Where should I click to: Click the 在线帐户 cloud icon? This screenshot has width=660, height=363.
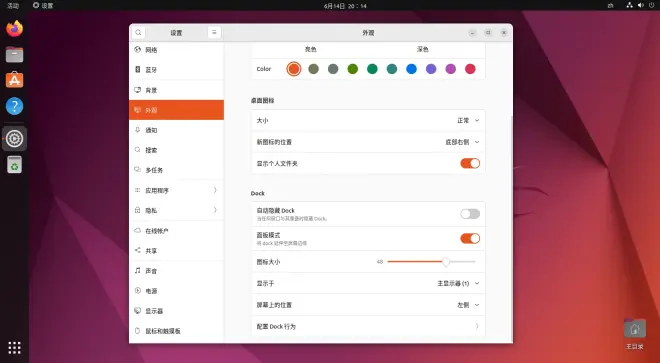(x=137, y=230)
